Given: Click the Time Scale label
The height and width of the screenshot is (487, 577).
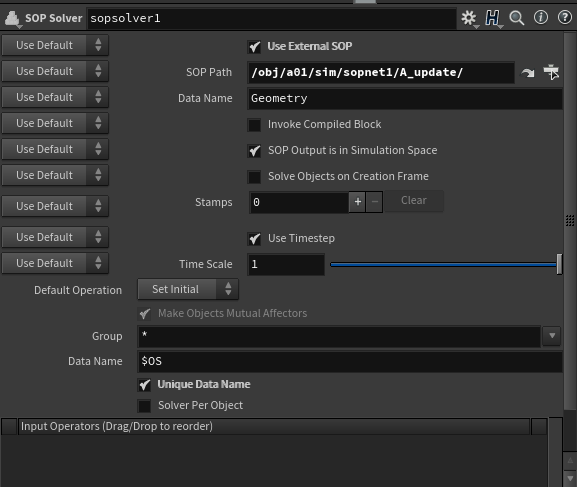Looking at the screenshot, I should (x=206, y=264).
